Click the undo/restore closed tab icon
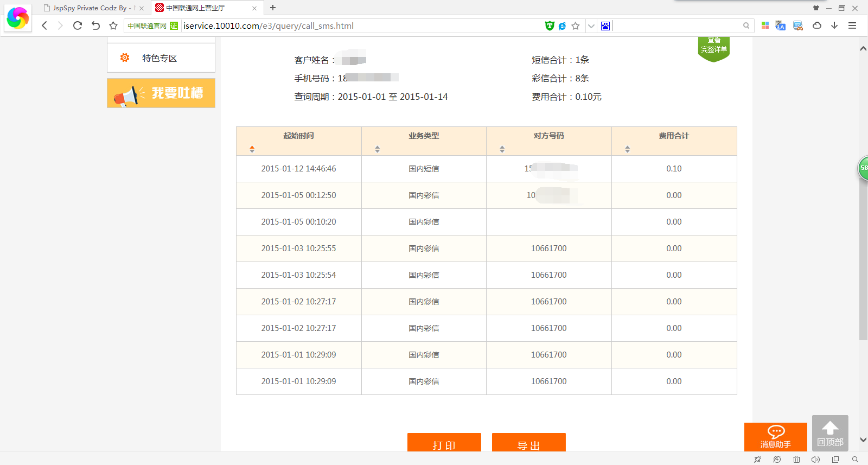Screen dimensions: 868x465 (x=95, y=26)
